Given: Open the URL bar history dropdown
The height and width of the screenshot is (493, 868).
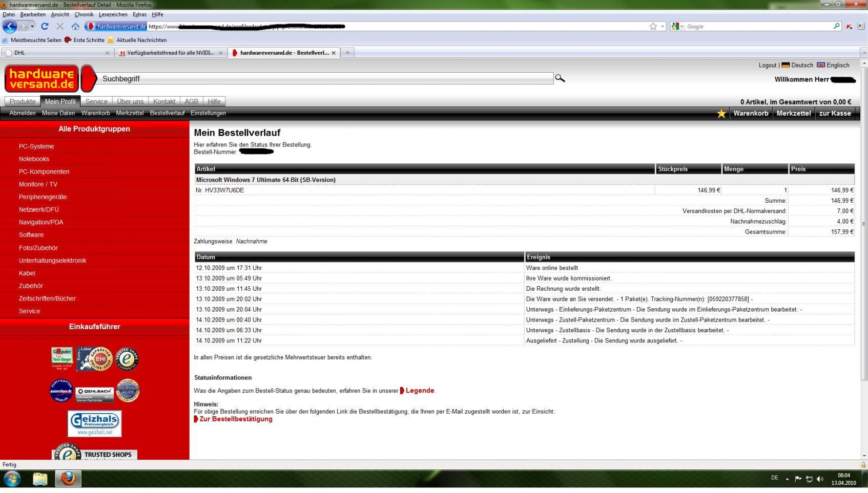Looking at the screenshot, I should click(662, 26).
